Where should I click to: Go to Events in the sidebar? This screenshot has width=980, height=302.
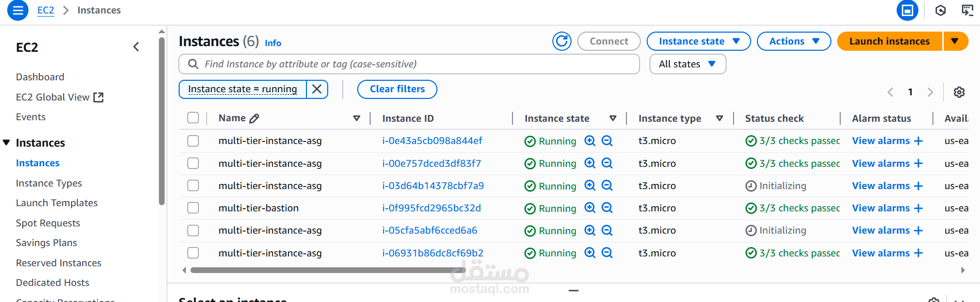[31, 117]
